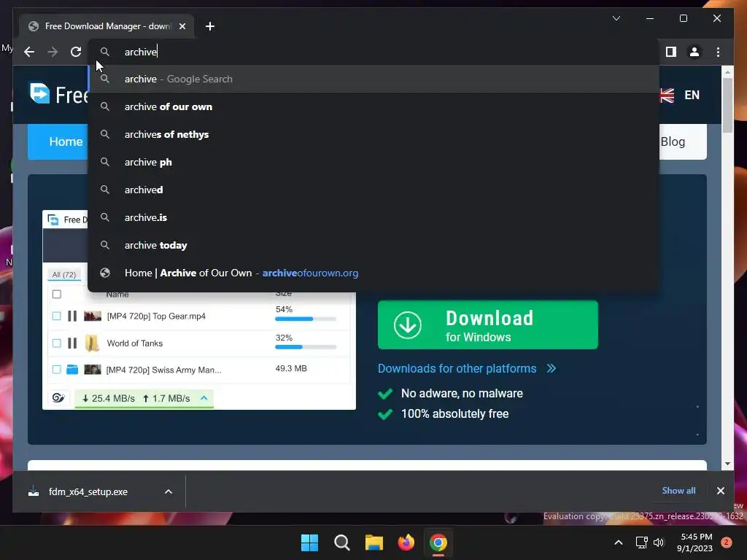Open the tab search chevron in title bar
This screenshot has height=560, width=747.
click(616, 18)
